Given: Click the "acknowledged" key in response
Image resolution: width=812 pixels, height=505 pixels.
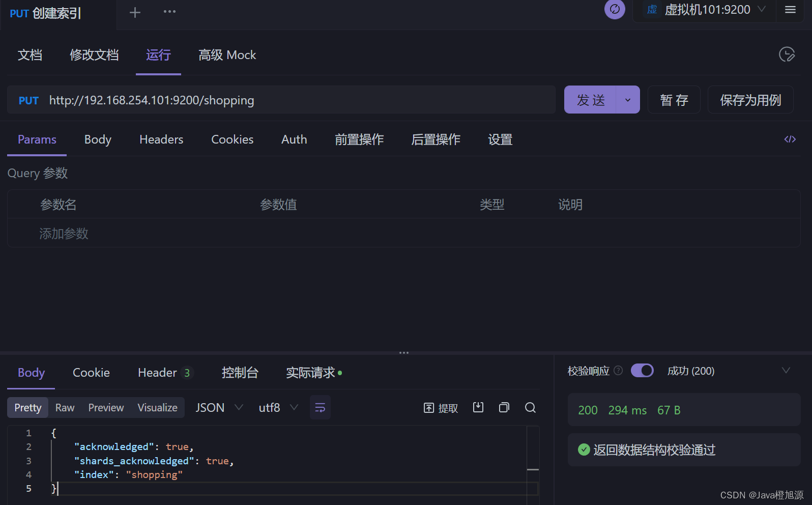Looking at the screenshot, I should tap(114, 446).
